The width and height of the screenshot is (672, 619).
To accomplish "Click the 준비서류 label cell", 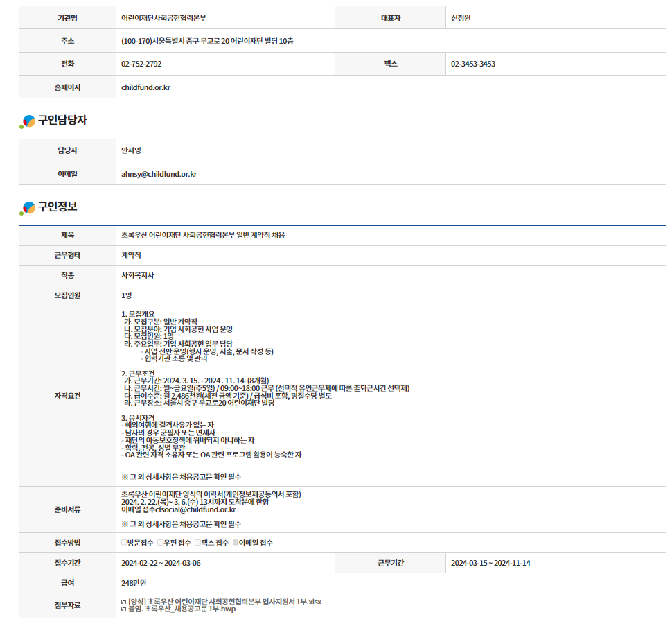I will [x=68, y=509].
